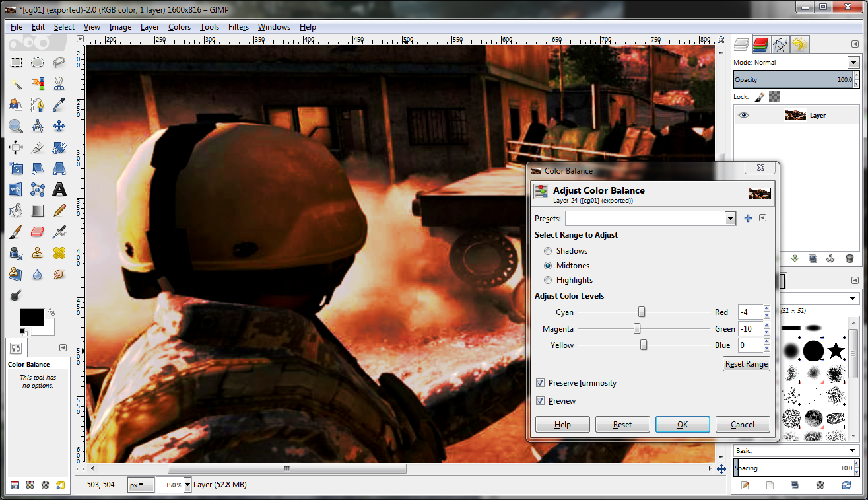Screen dimensions: 868x500
Task: Select the Rectangle Select tool
Action: [x=16, y=63]
